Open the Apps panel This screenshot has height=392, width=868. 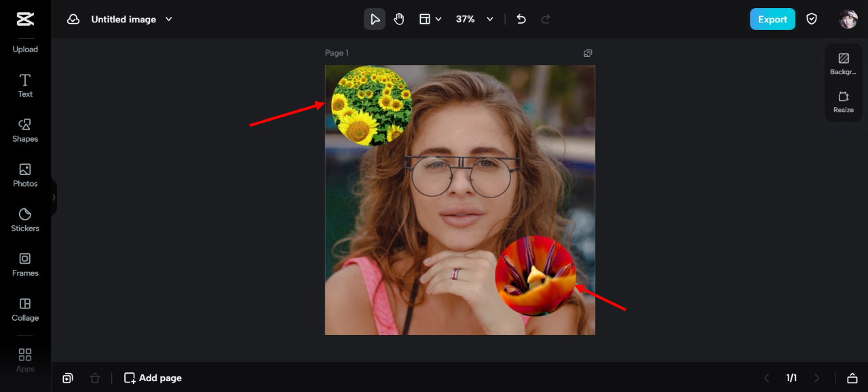click(25, 360)
